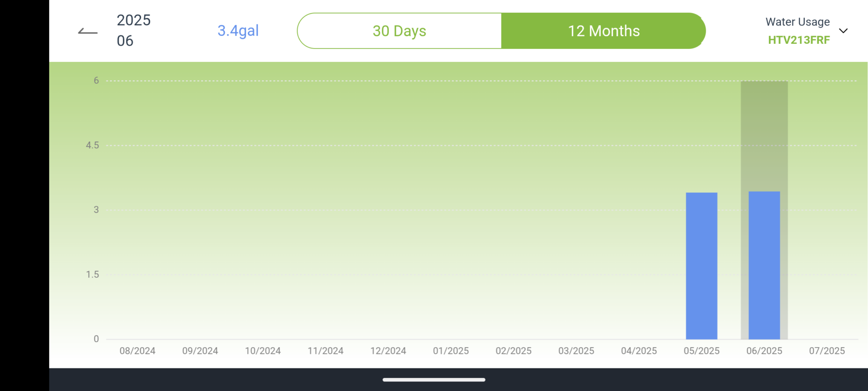Click the 05/2025 axis label
The image size is (868, 391).
(x=702, y=351)
